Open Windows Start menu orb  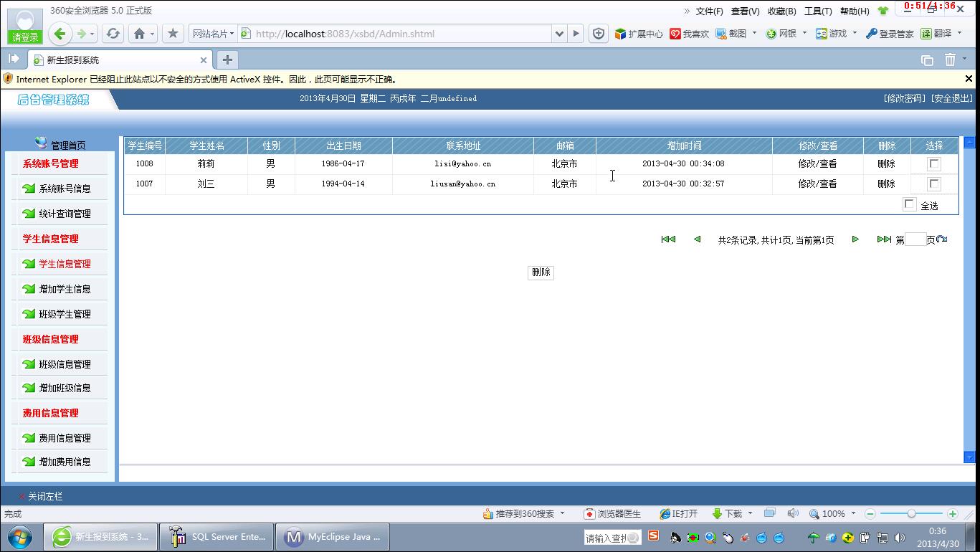[x=19, y=536]
